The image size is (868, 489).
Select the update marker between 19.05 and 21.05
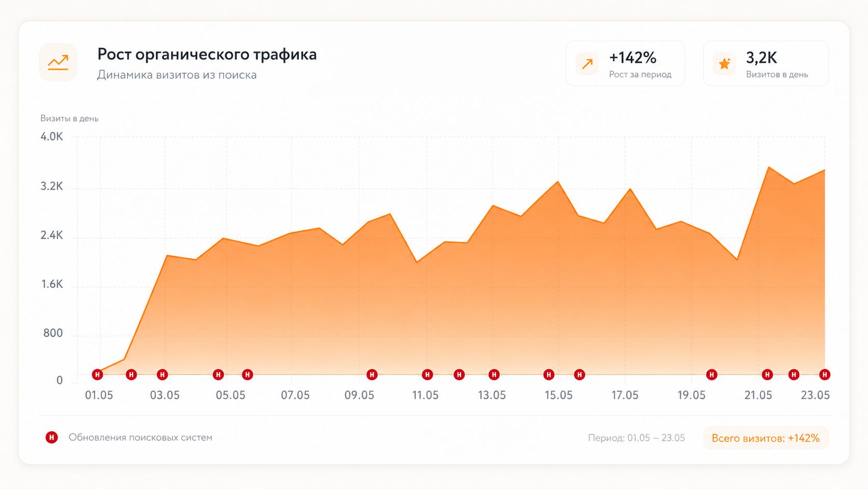pyautogui.click(x=712, y=375)
